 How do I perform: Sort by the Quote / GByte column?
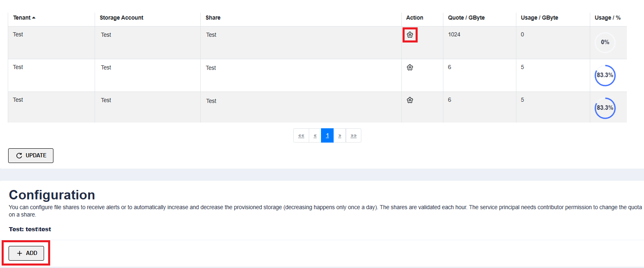pos(466,18)
